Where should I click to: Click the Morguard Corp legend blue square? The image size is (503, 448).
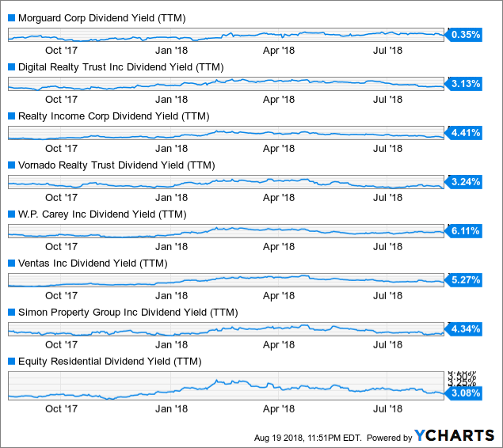pos(12,18)
